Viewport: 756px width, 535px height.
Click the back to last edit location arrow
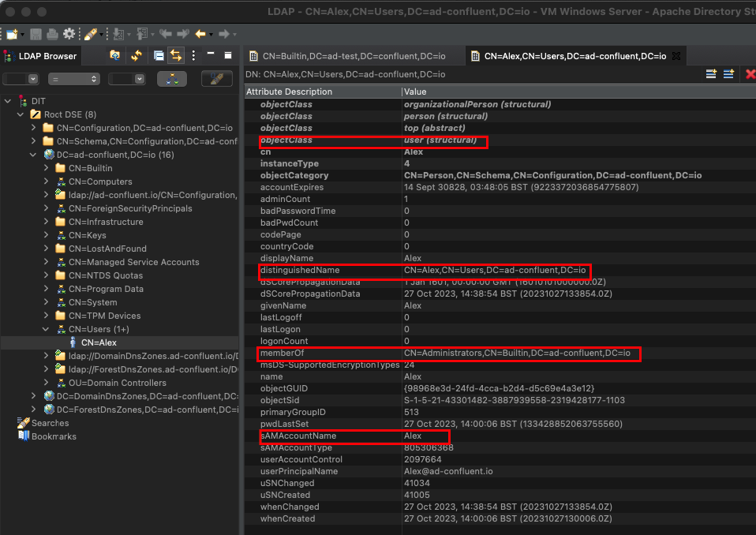click(x=166, y=34)
